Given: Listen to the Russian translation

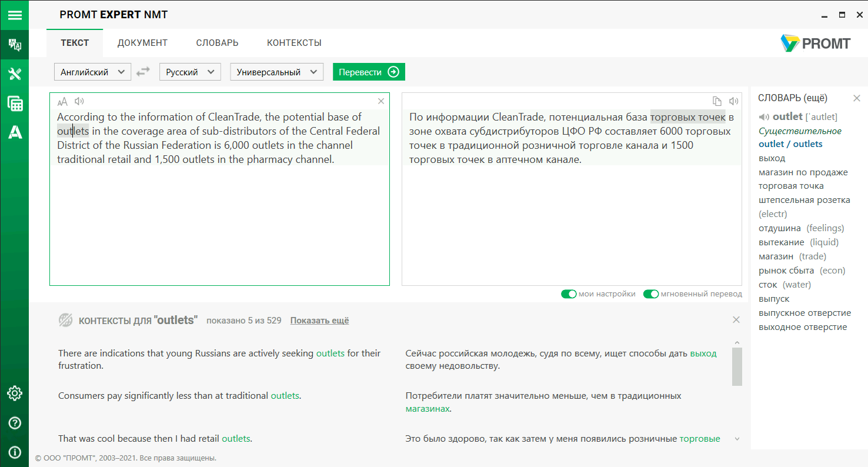Looking at the screenshot, I should (x=733, y=101).
